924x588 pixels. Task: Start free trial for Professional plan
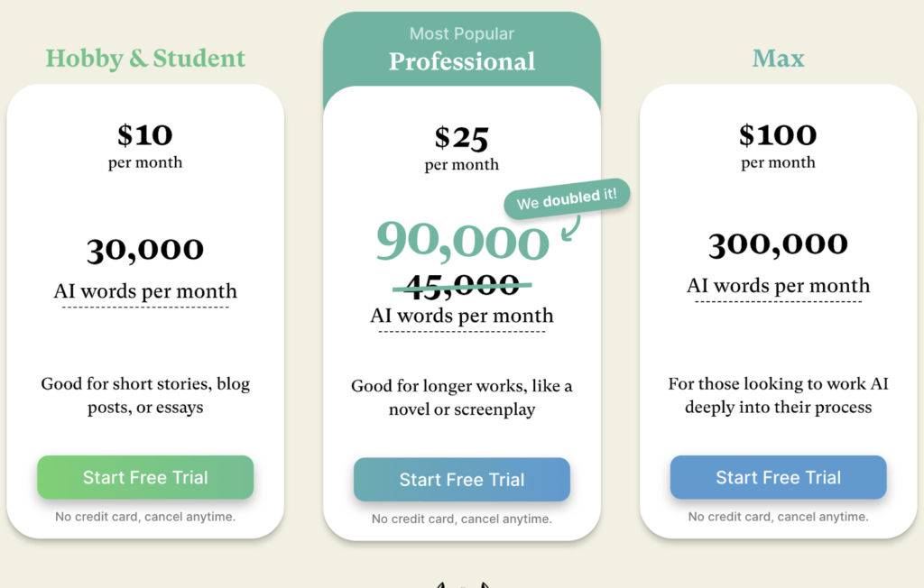coord(462,480)
